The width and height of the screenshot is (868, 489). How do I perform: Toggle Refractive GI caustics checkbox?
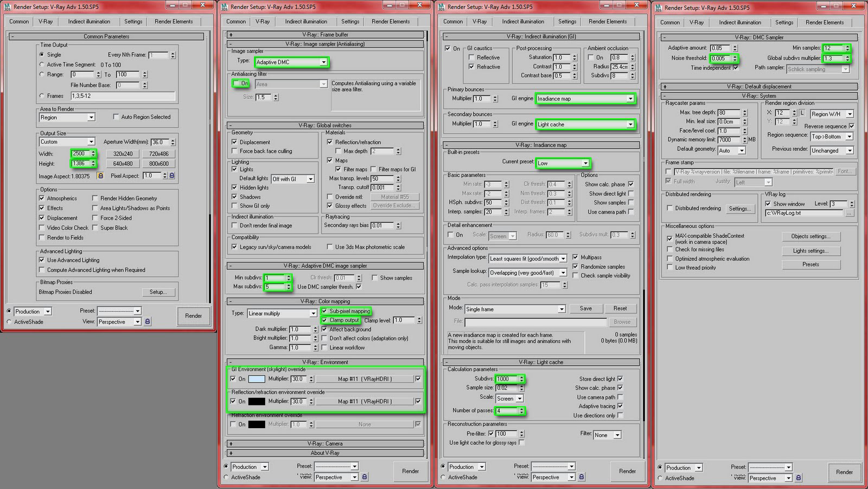pyautogui.click(x=471, y=67)
